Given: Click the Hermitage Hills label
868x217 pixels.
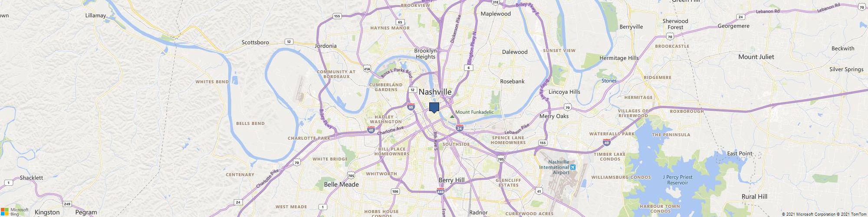Looking at the screenshot, I should [x=619, y=58].
